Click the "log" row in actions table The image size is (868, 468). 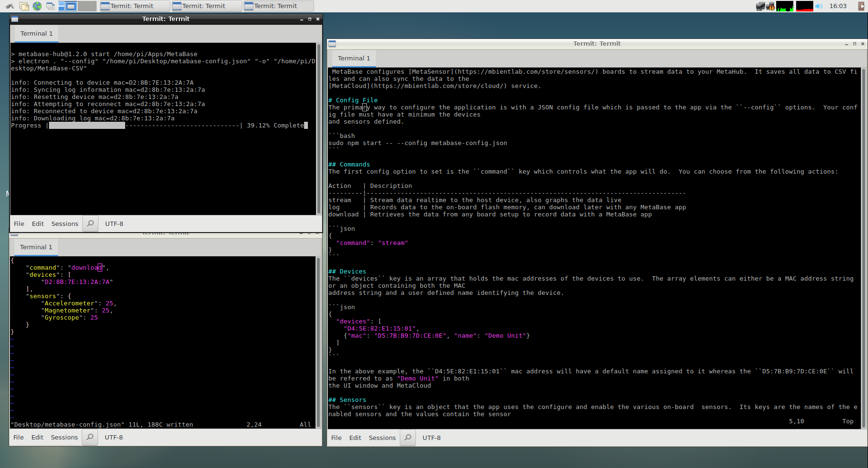[507, 207]
